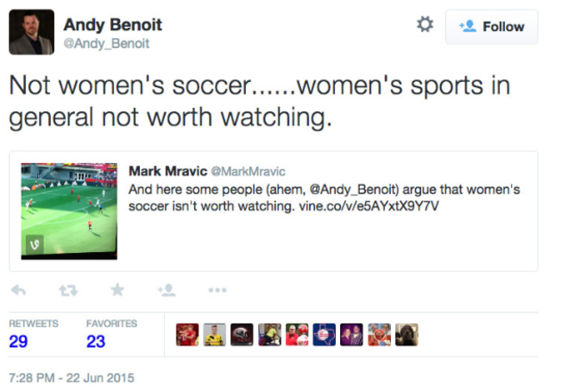Open the @Andy_Benoit handle under the name
The image size is (561, 392).
106,43
